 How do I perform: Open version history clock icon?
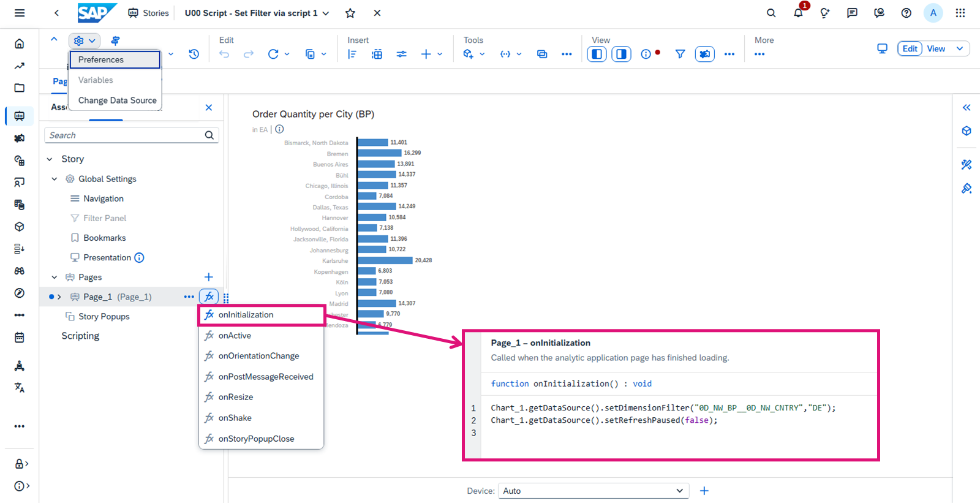[x=194, y=54]
